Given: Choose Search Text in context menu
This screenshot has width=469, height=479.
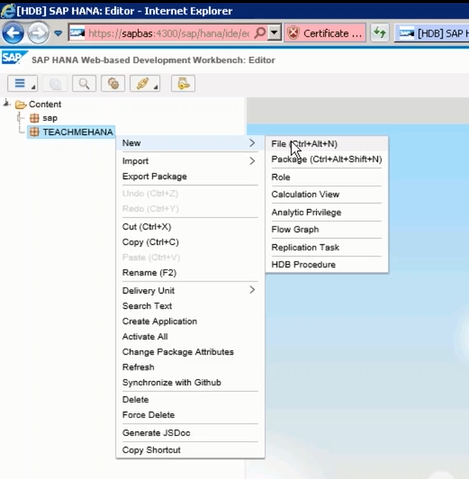Looking at the screenshot, I should coord(190,306).
